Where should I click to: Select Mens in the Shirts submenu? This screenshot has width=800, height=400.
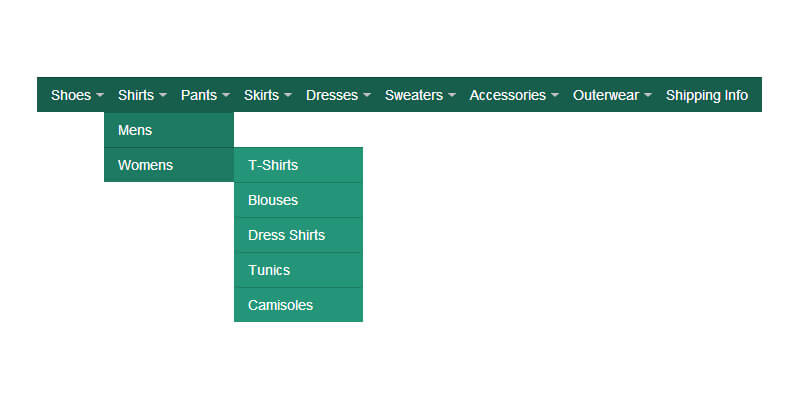[168, 130]
